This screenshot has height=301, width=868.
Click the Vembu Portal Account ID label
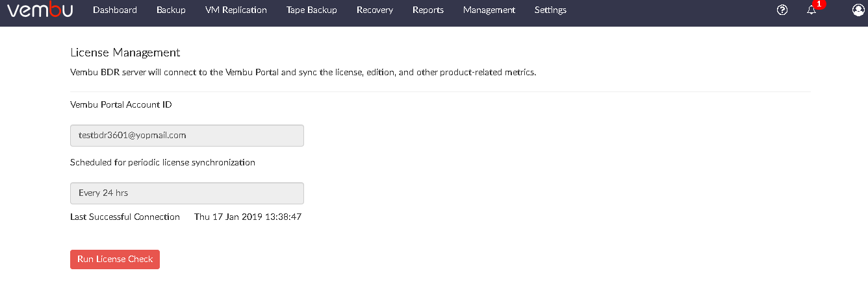(x=121, y=104)
